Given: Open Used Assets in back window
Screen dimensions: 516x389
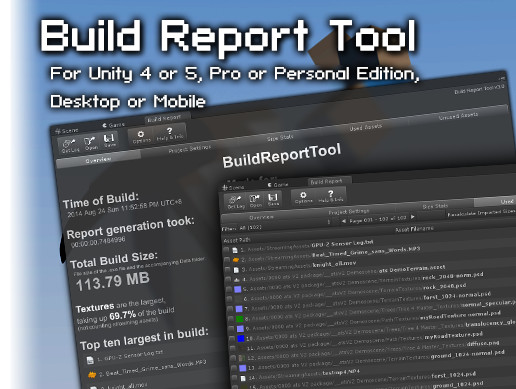Looking at the screenshot, I should 366,127.
